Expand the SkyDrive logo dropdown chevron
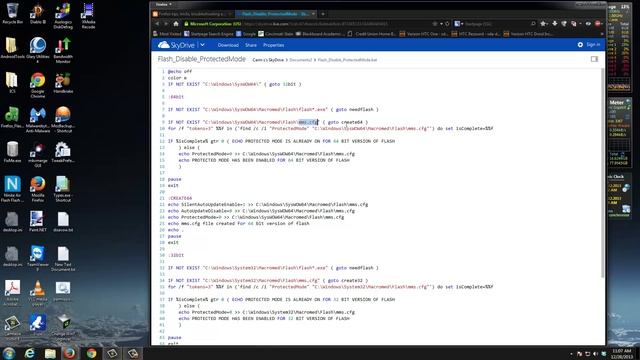The width and height of the screenshot is (640, 360). [x=202, y=45]
